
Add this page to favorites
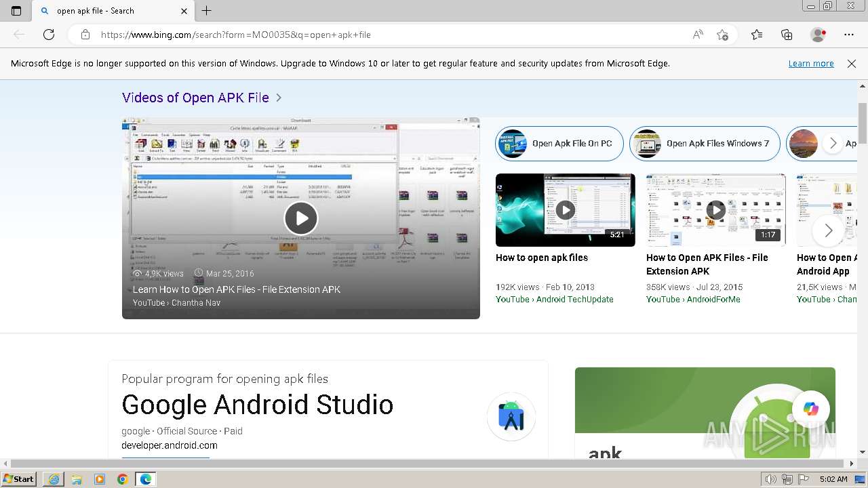pos(722,35)
